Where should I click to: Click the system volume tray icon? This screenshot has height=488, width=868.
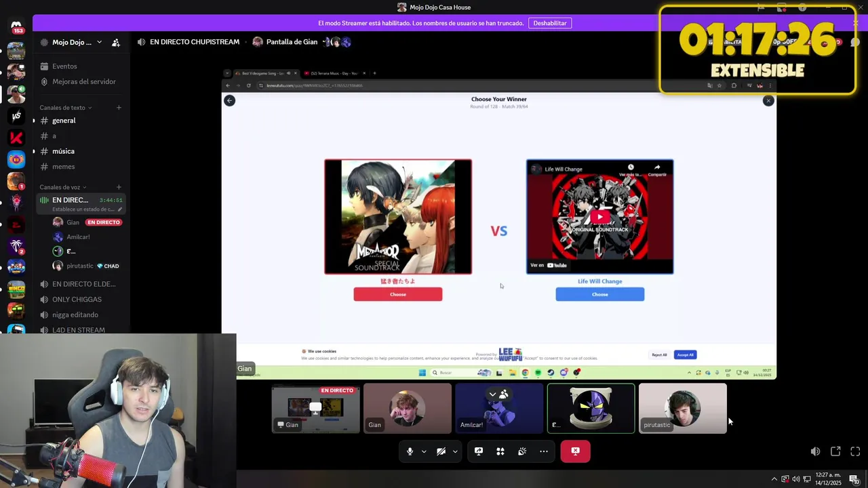(795, 479)
